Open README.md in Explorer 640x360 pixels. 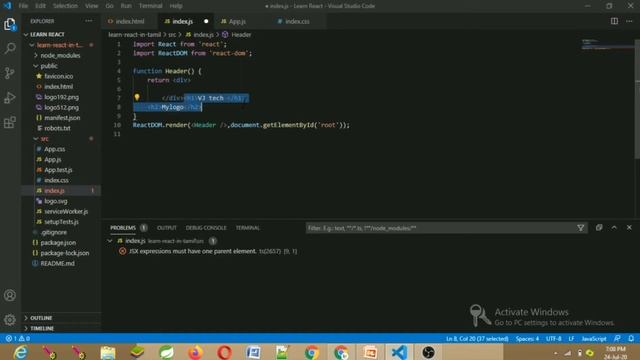click(x=58, y=263)
